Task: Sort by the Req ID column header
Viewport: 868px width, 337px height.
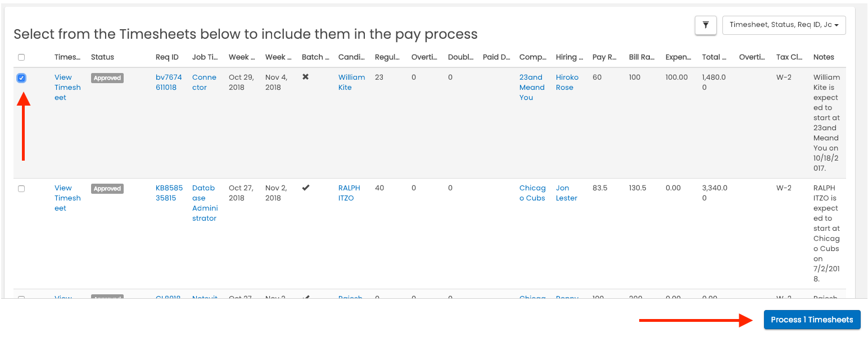Action: pyautogui.click(x=167, y=57)
